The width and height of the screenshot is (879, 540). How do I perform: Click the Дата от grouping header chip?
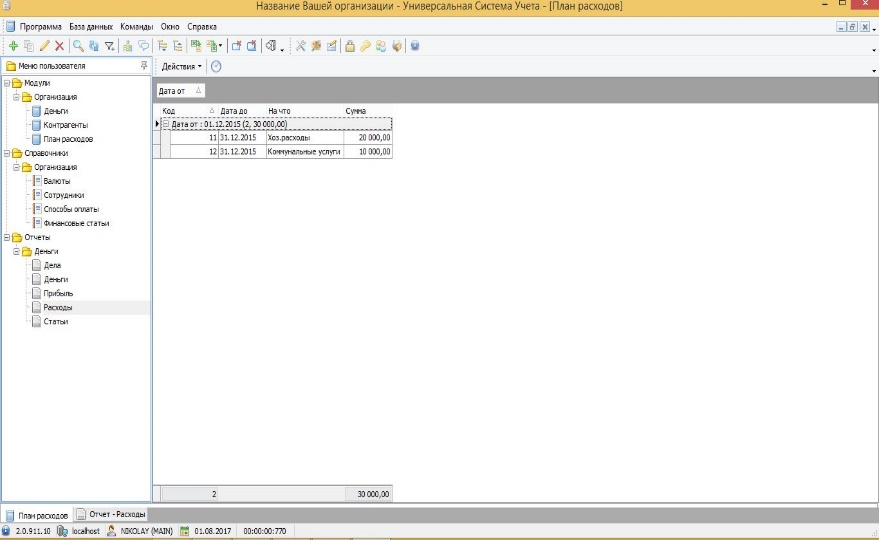181,91
